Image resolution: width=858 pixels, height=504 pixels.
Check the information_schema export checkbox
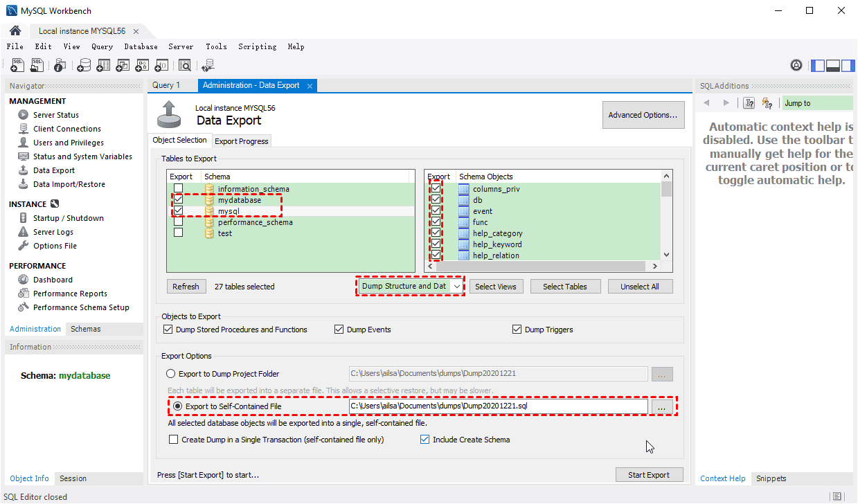pyautogui.click(x=178, y=189)
